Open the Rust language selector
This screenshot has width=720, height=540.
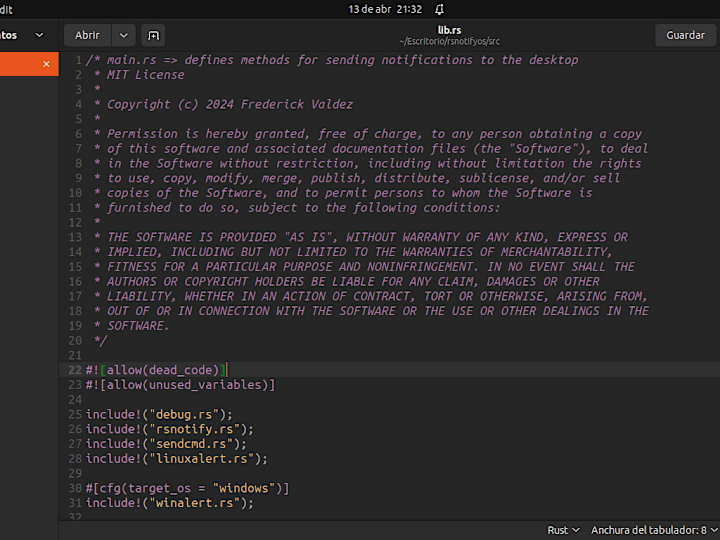point(563,530)
